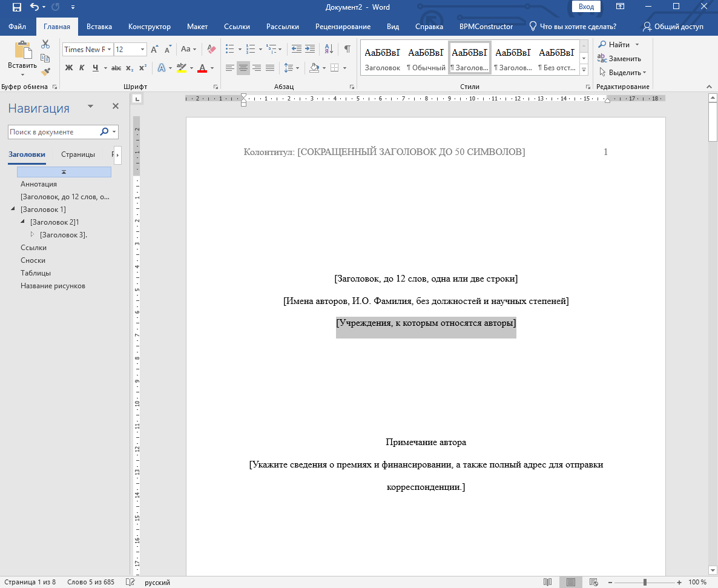Image resolution: width=718 pixels, height=588 pixels.
Task: Apply yellow text highlight color
Action: pyautogui.click(x=182, y=68)
